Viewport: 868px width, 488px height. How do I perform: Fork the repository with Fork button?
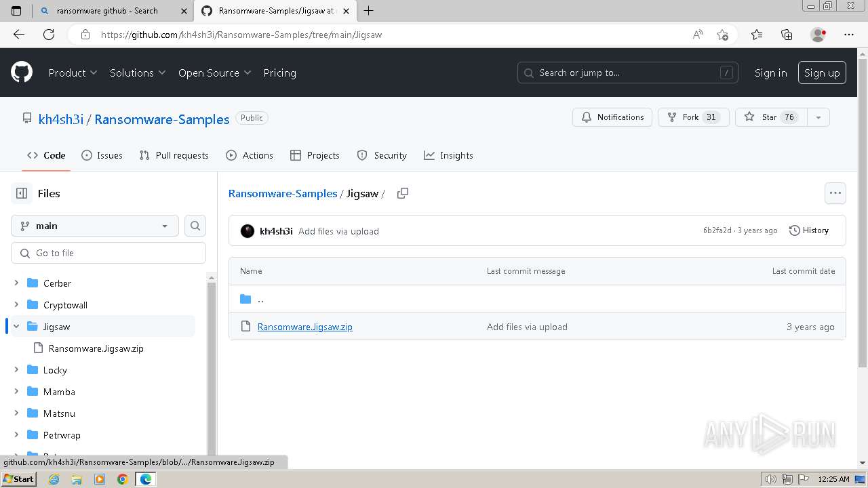pos(693,117)
